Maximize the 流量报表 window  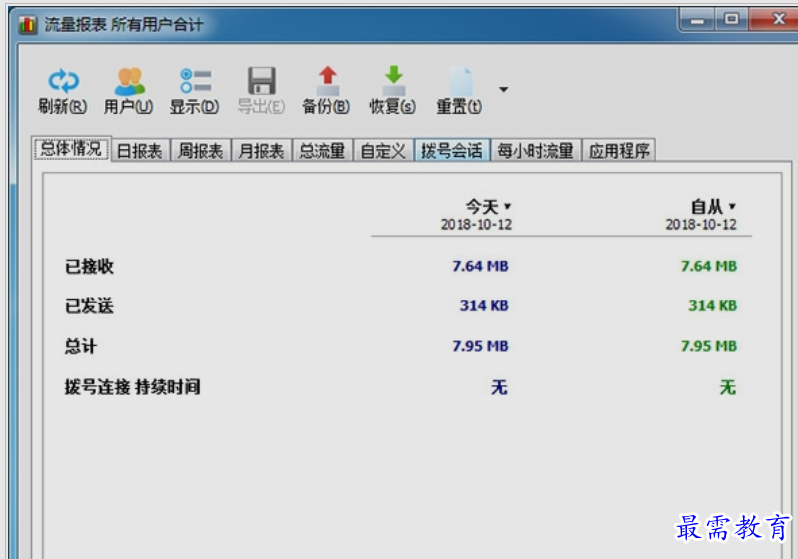pyautogui.click(x=732, y=19)
